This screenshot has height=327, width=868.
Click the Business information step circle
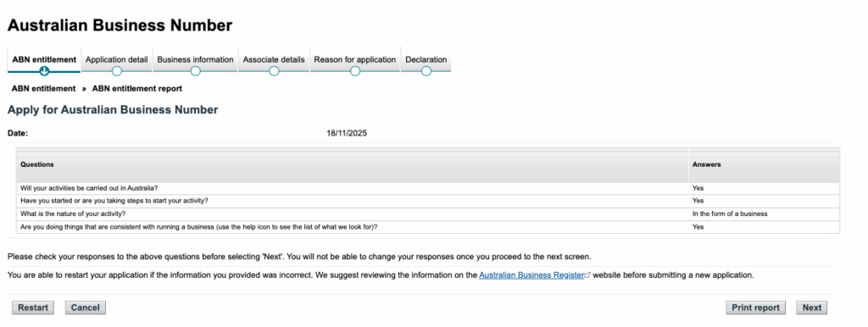coord(196,71)
